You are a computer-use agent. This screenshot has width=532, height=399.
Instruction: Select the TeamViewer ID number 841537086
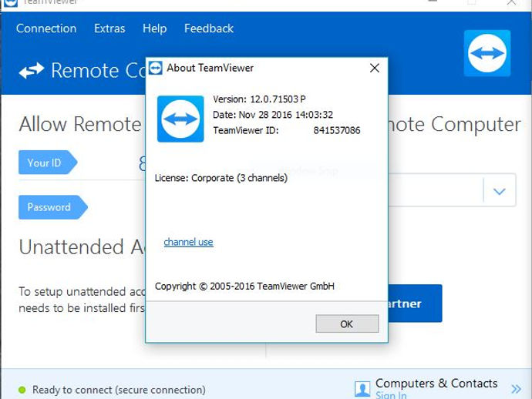pyautogui.click(x=337, y=130)
